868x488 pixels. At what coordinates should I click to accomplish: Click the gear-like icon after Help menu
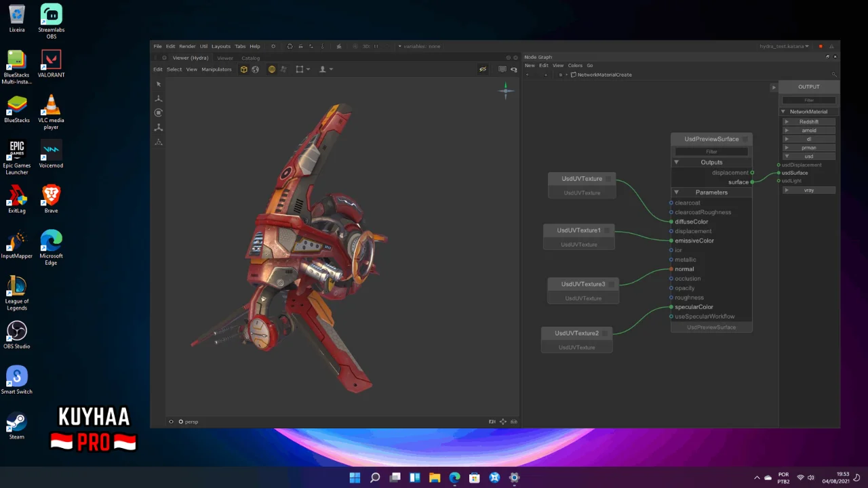click(273, 46)
